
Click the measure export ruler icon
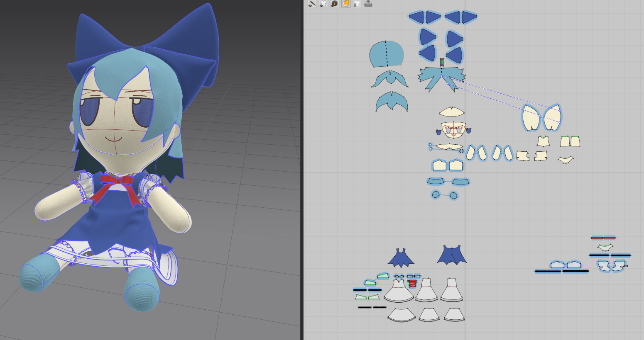[x=368, y=4]
